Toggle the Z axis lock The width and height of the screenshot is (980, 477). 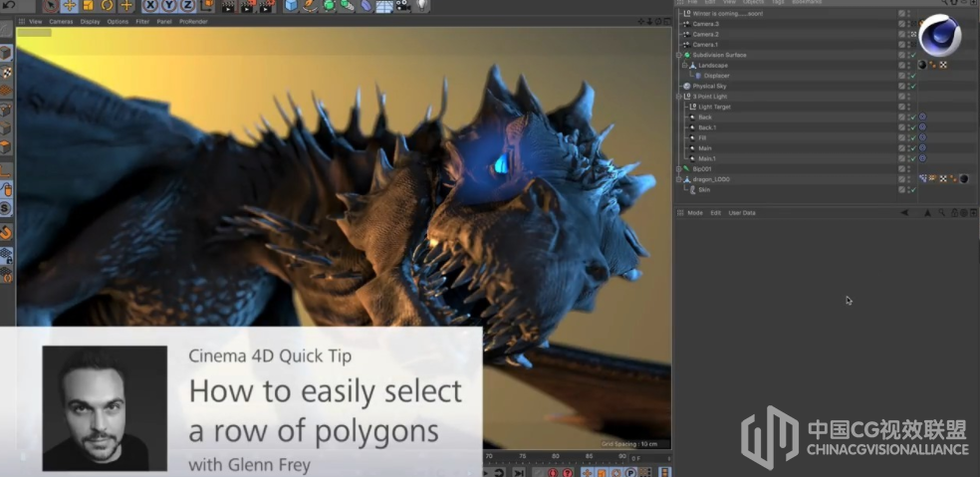[187, 6]
